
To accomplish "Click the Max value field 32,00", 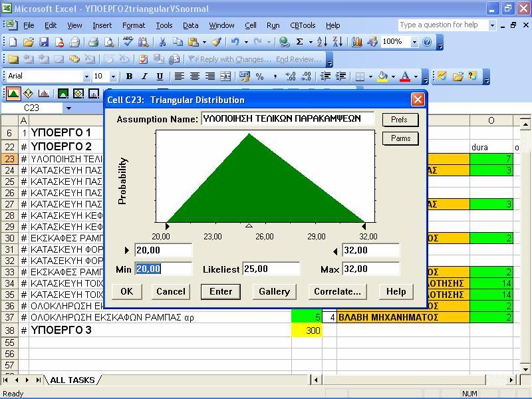I will [x=371, y=269].
